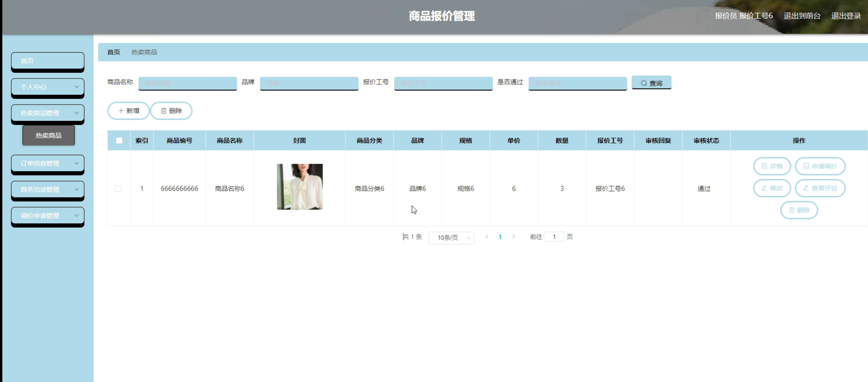Click the 热卖商品 breadcrumb text
The height and width of the screenshot is (382, 868).
click(144, 52)
